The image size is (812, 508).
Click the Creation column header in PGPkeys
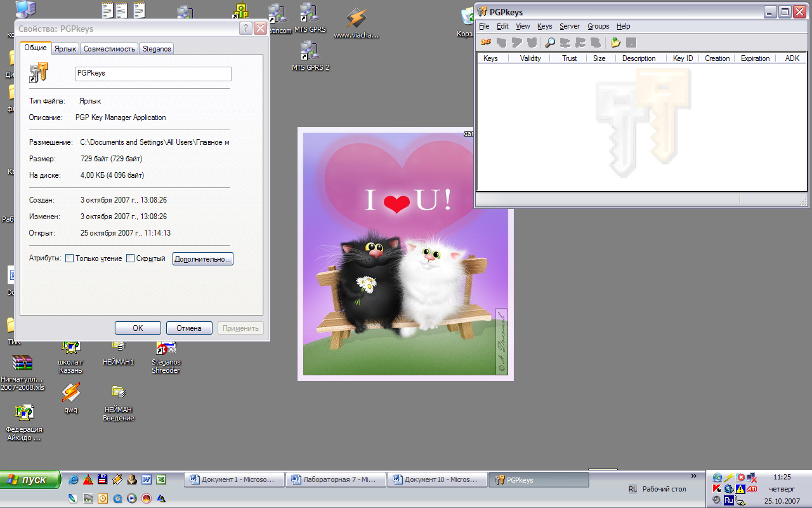click(717, 58)
